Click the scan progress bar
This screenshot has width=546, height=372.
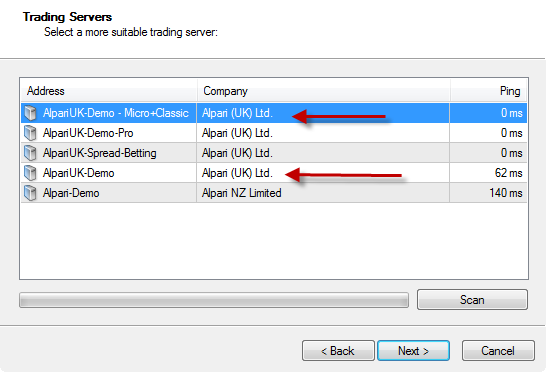(x=214, y=300)
